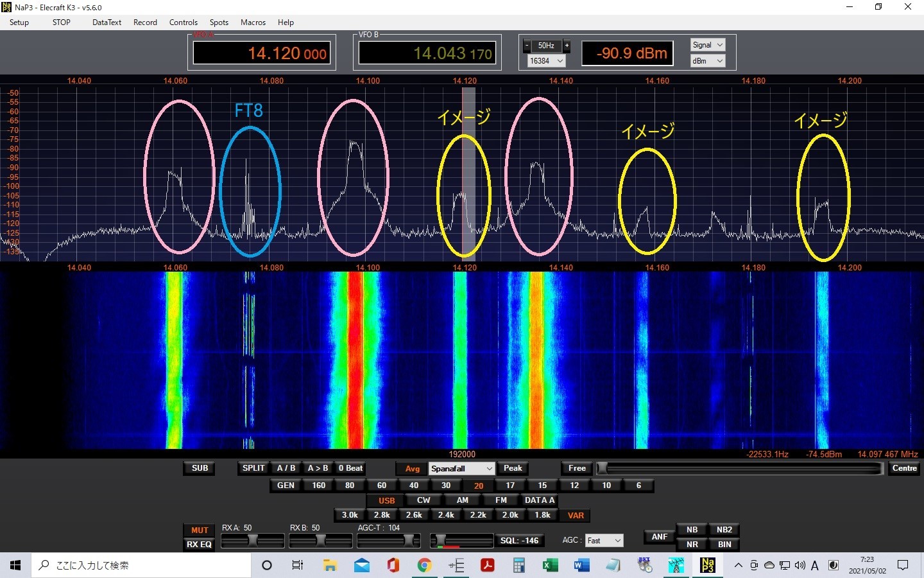The image size is (924, 578).
Task: Click the IME input mode 'A' indicator
Action: (x=815, y=565)
